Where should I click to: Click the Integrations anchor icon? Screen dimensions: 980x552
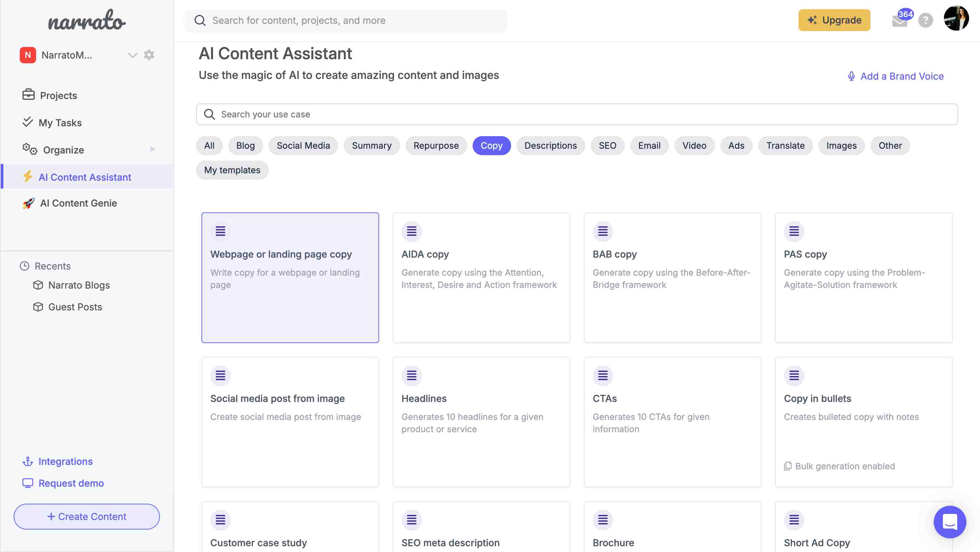pos(27,461)
